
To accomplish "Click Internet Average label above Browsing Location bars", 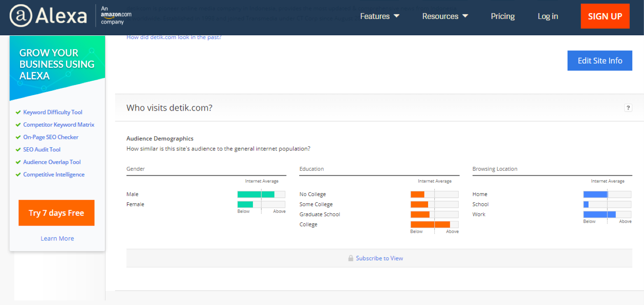I will 607,181.
